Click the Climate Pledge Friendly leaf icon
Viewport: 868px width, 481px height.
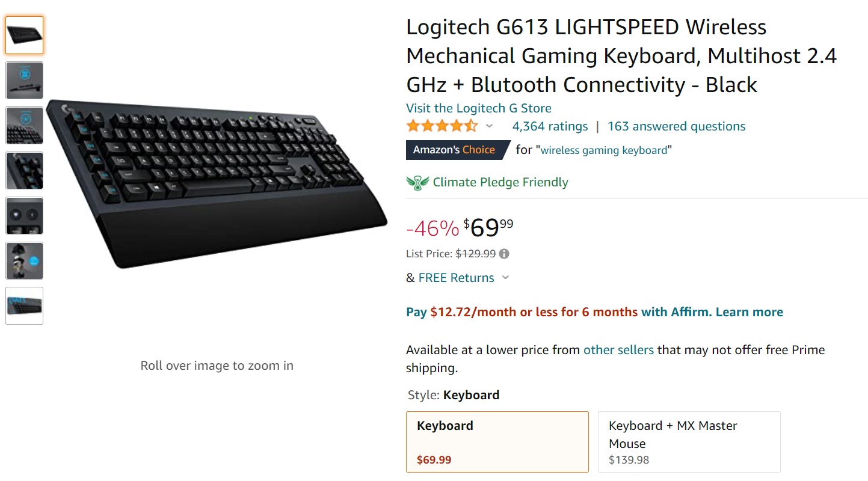(417, 182)
